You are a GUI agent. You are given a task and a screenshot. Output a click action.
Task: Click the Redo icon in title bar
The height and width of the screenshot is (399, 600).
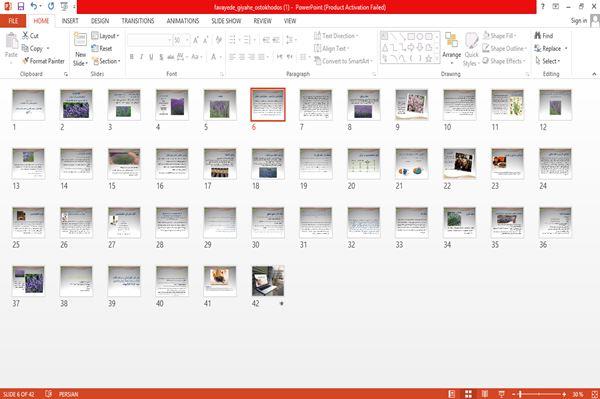point(51,7)
